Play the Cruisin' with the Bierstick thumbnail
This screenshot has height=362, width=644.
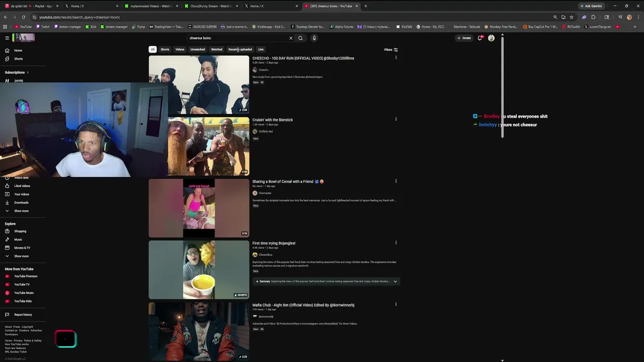pos(208,146)
